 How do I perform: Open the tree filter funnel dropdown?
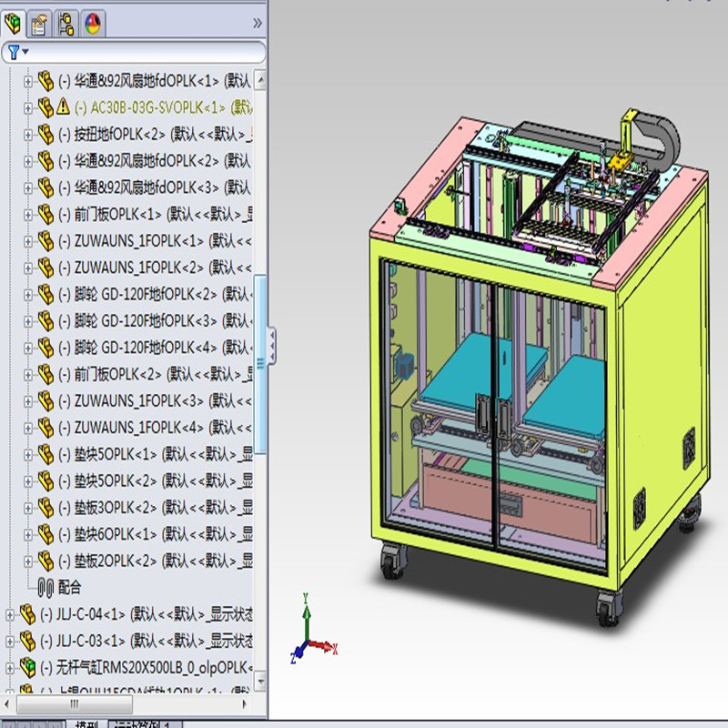17,52
